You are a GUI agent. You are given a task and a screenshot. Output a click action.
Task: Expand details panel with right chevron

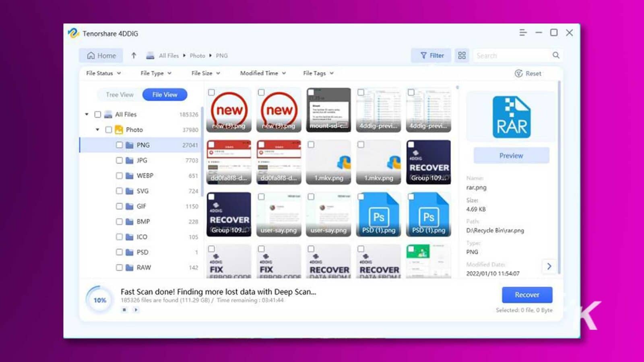coord(549,266)
